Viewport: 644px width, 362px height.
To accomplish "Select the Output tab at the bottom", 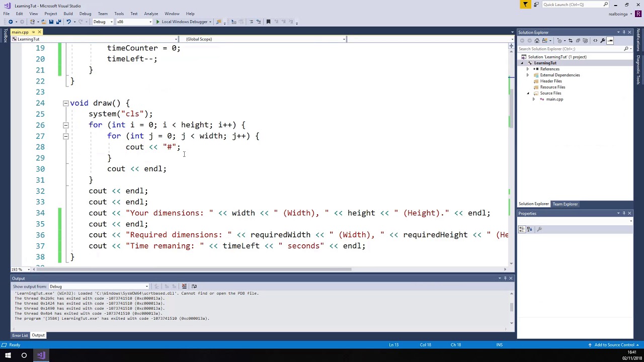I will [38, 335].
